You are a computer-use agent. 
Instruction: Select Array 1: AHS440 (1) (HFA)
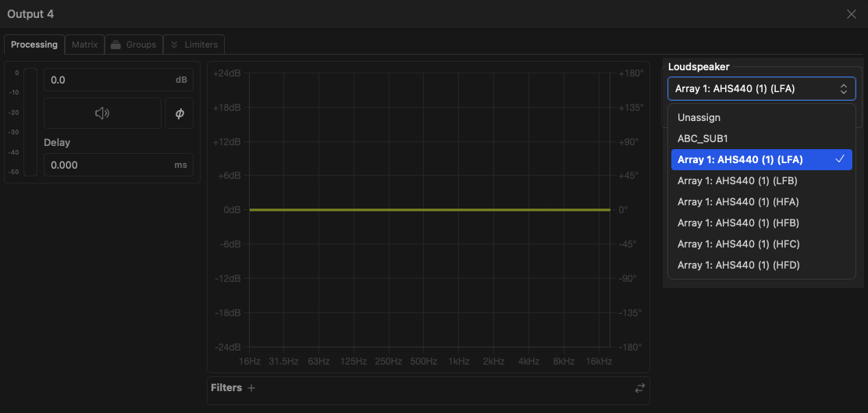tap(738, 202)
